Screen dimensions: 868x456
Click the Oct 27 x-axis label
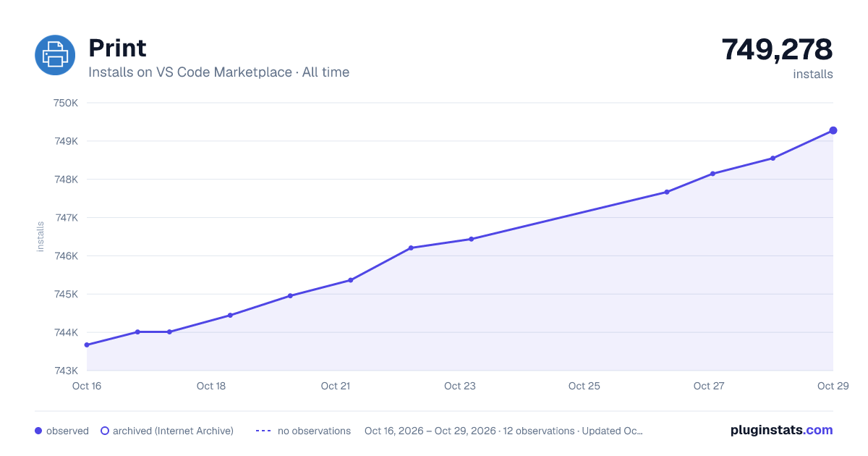click(709, 386)
